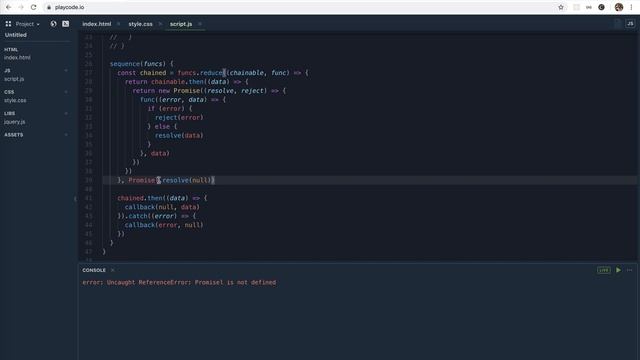Expand the LIBS section plus icon
Viewport: 640px width, 360px height.
(x=66, y=113)
